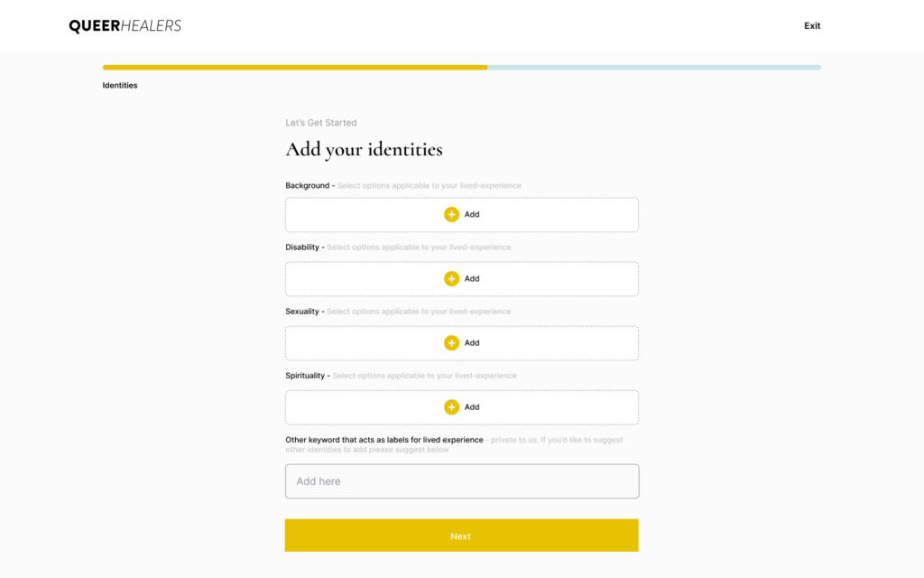This screenshot has width=924, height=578.
Task: Click the yellow plus icon under Sexuality
Action: pyautogui.click(x=451, y=343)
